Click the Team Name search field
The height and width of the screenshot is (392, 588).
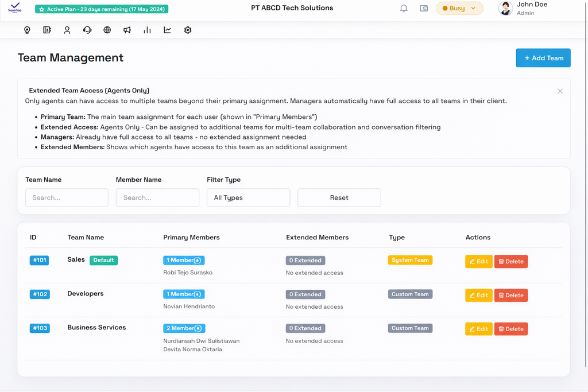(x=67, y=197)
